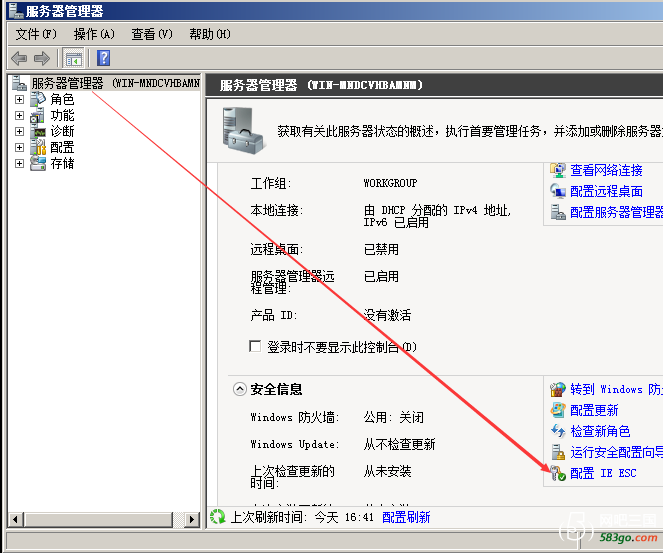Click the Forward arrow toolbar icon
Screen dimensions: 663x553
[41, 58]
